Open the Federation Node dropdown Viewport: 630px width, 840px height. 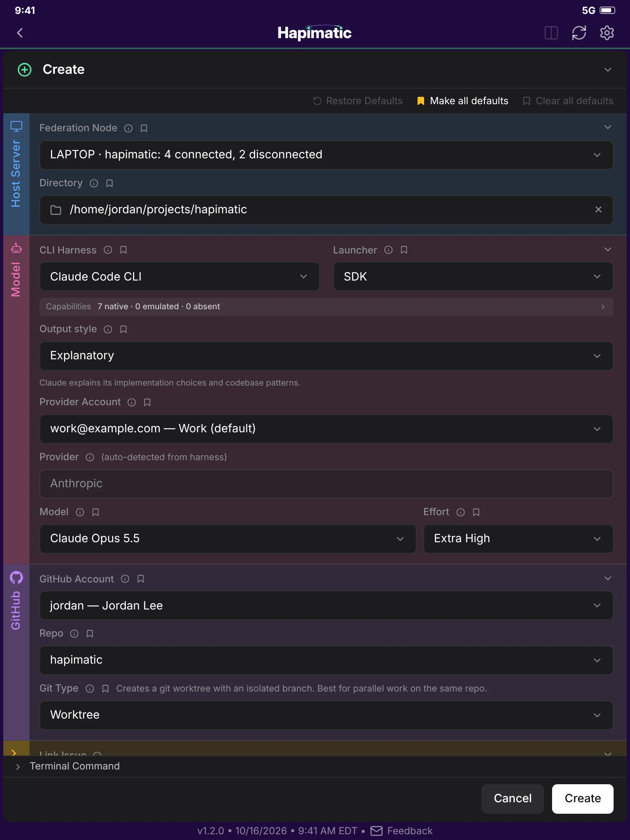point(326,155)
